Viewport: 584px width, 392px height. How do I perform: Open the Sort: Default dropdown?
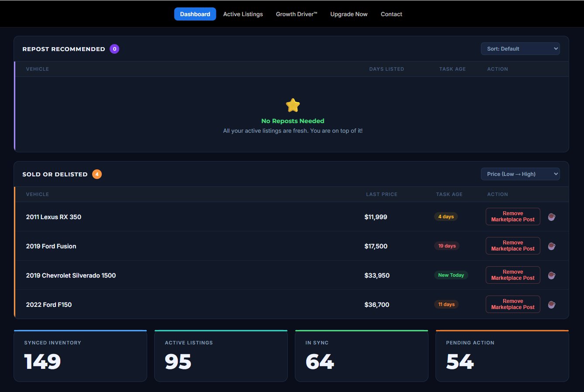tap(520, 49)
